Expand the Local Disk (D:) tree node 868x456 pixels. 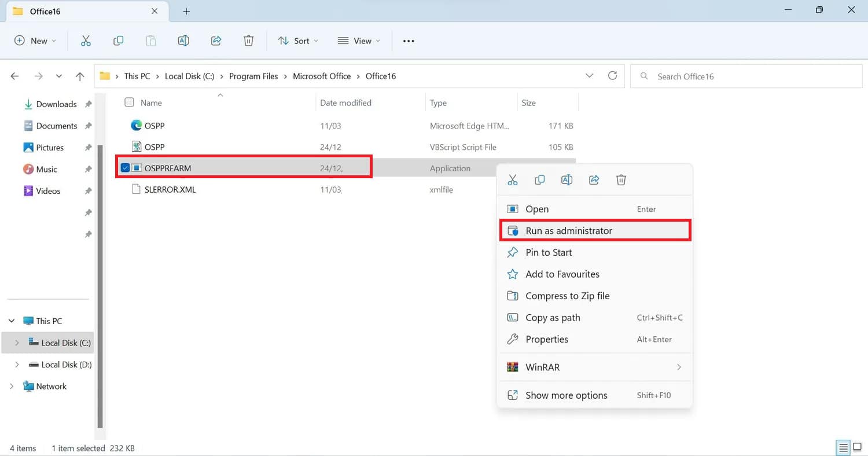coord(16,365)
